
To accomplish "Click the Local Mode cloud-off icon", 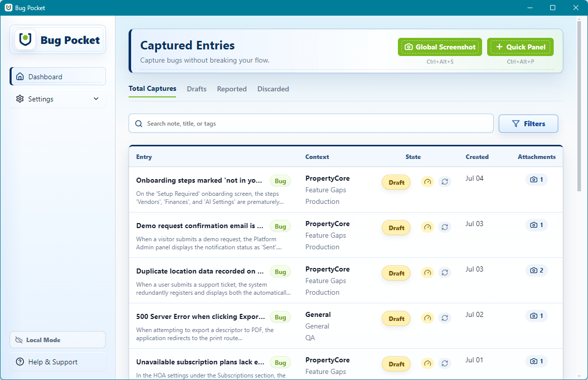I will click(19, 340).
